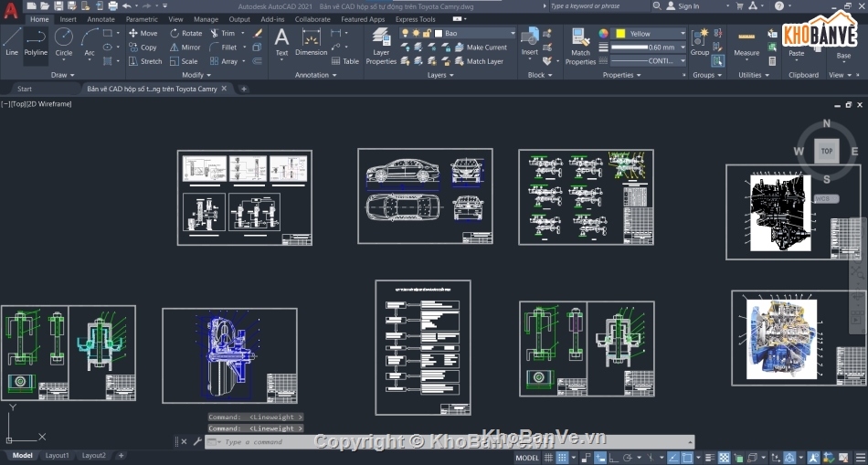
Task: Click Make Current layer button
Action: (x=481, y=48)
